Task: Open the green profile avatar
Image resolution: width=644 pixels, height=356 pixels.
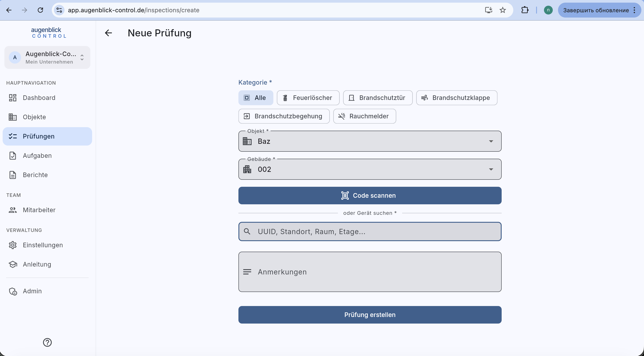Action: coord(548,10)
